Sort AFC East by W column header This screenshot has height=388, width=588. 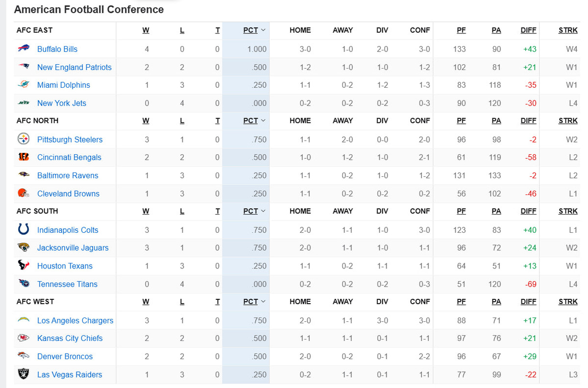[146, 30]
